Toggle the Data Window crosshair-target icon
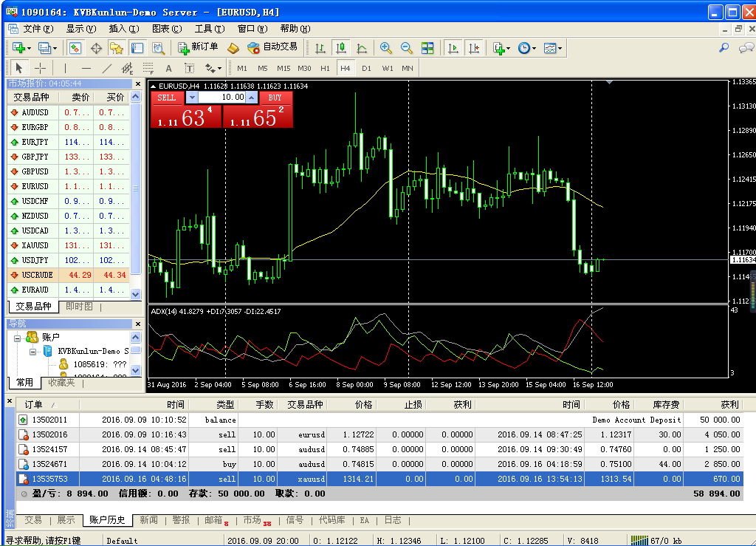This screenshot has height=546, width=756. (96, 48)
